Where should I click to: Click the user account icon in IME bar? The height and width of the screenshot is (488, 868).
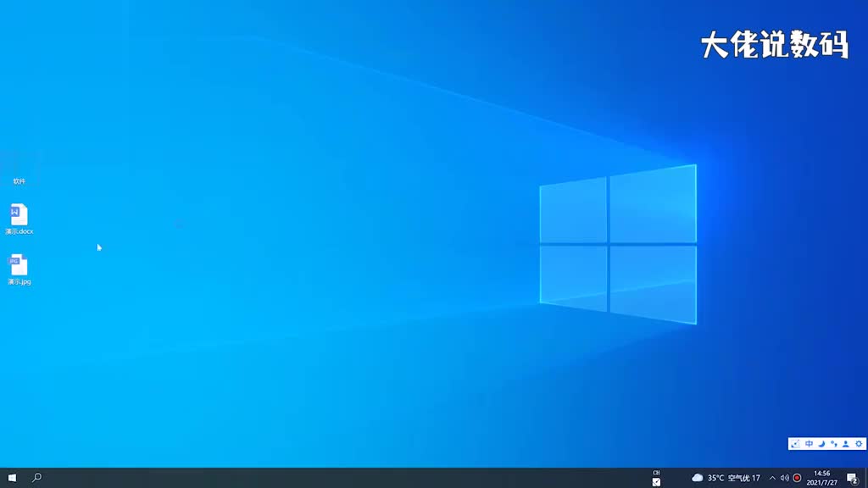coord(846,444)
